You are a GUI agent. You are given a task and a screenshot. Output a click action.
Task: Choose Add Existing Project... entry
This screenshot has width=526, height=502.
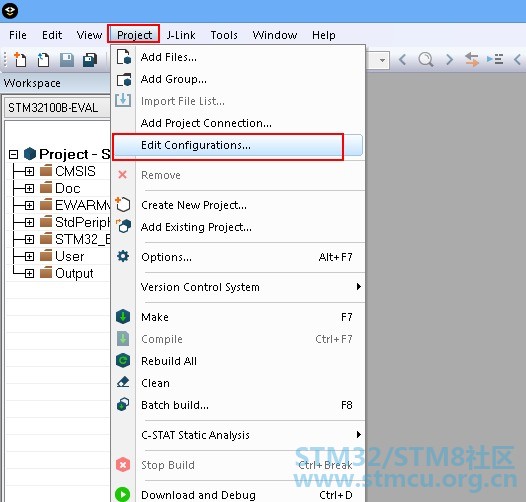(238, 227)
